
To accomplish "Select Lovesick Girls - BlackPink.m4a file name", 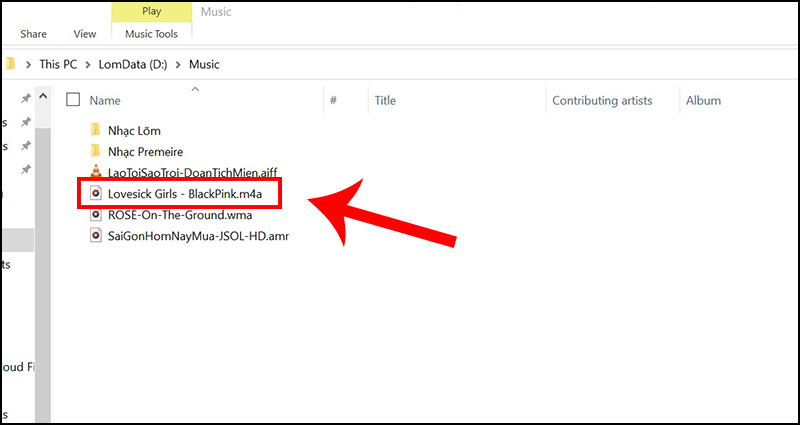I will (x=185, y=194).
